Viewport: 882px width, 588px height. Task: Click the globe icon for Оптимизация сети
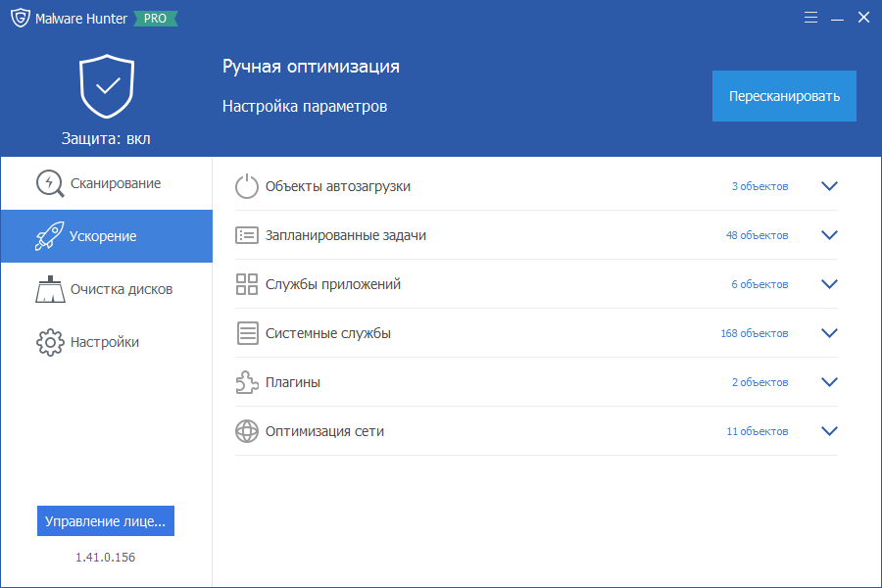246,430
